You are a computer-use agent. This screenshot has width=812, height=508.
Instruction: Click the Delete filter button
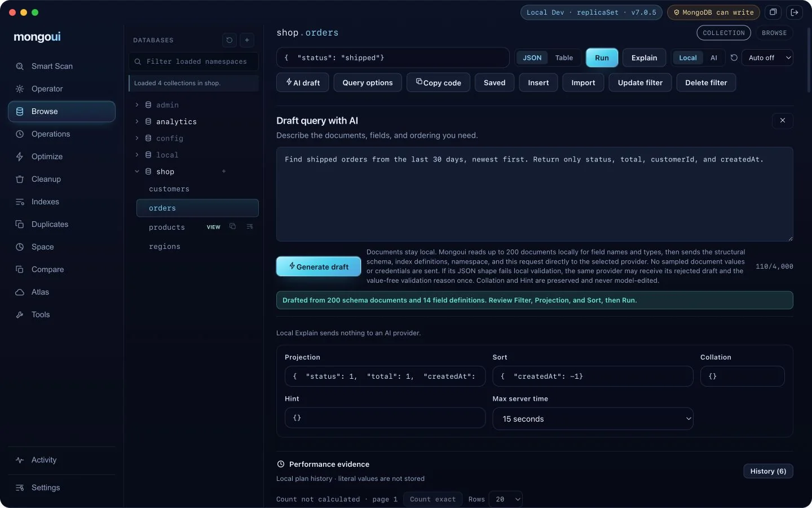coord(706,82)
